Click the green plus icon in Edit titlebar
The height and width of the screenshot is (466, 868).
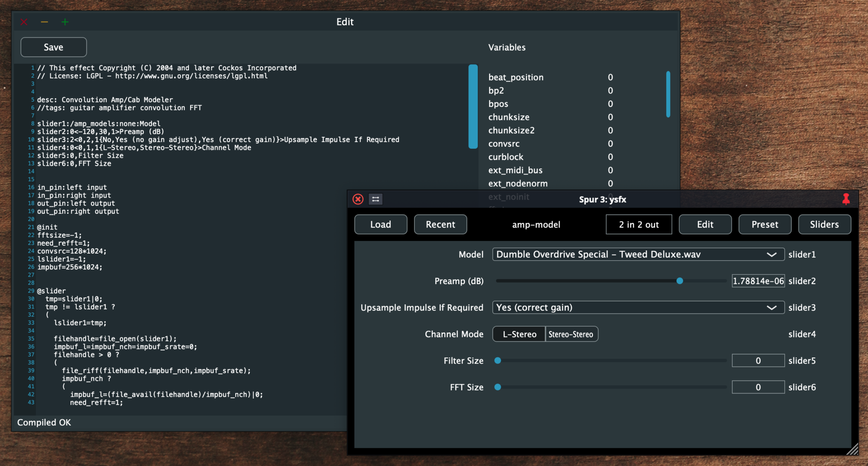click(x=65, y=22)
